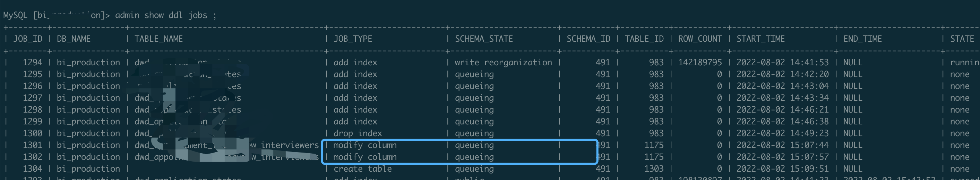Select the JOB_TYPE column header

point(353,39)
